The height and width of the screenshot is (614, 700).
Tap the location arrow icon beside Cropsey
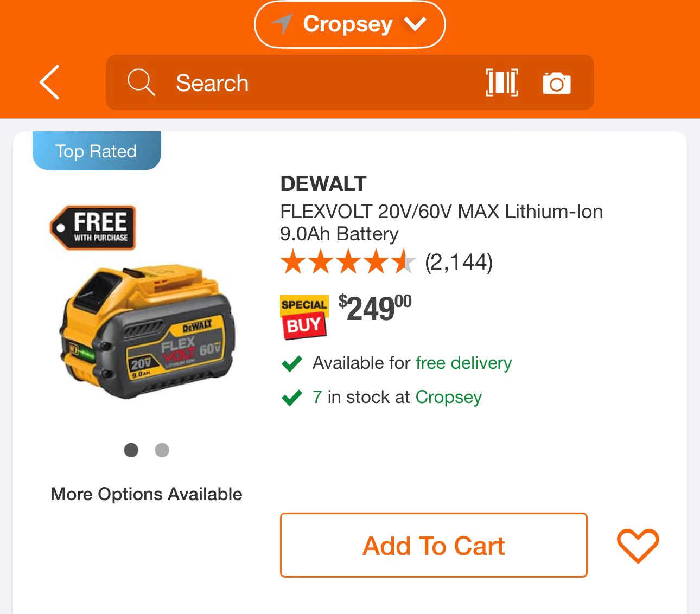[282, 24]
